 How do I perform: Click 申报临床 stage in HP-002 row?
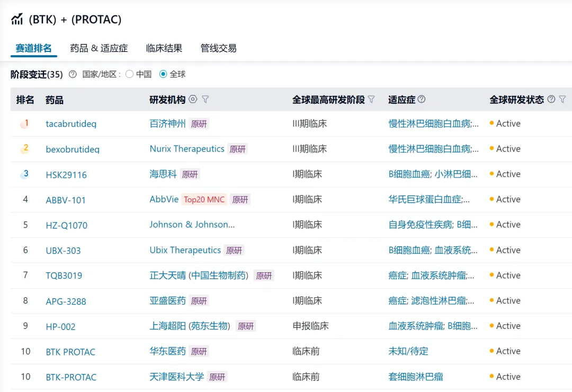coord(311,326)
